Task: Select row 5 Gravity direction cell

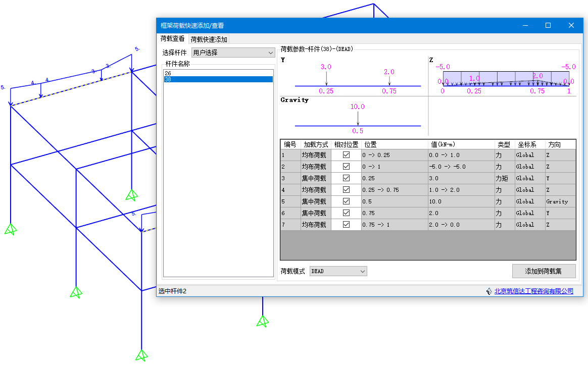Action: (559, 201)
